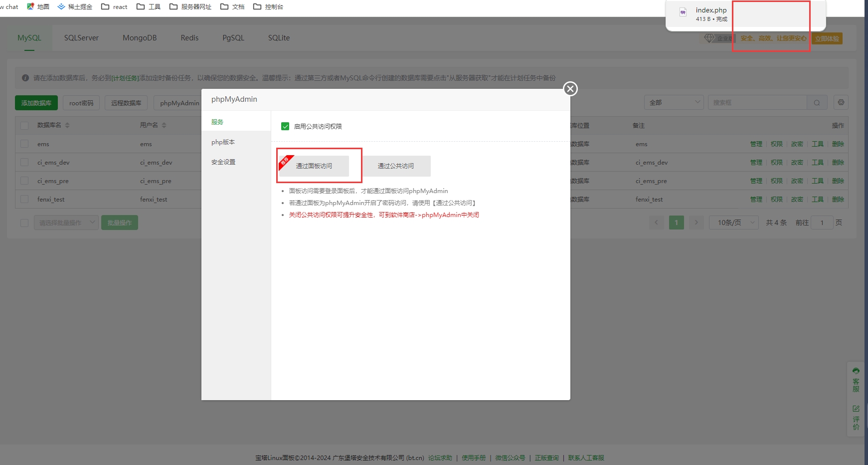This screenshot has height=465, width=868.
Task: Sort by 数据库名 column arrows
Action: point(67,125)
